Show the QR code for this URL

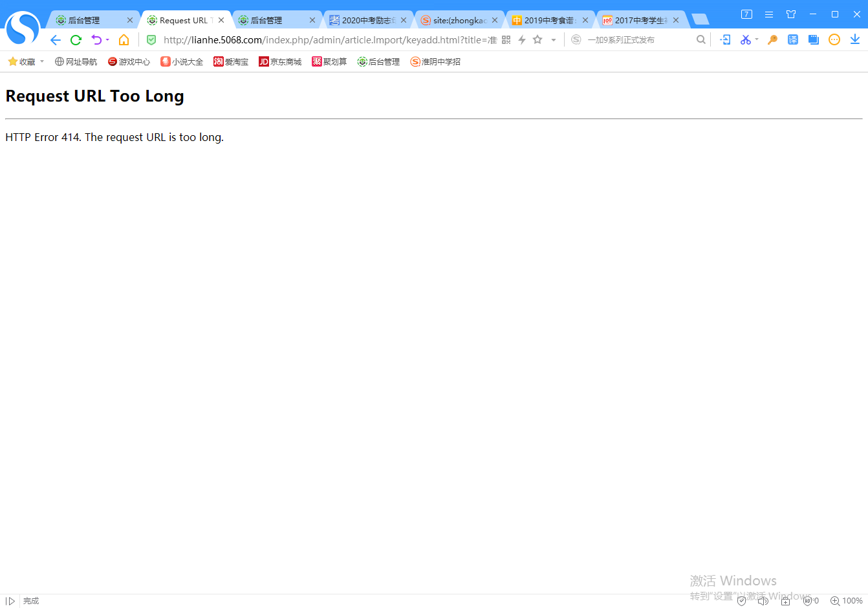[506, 40]
